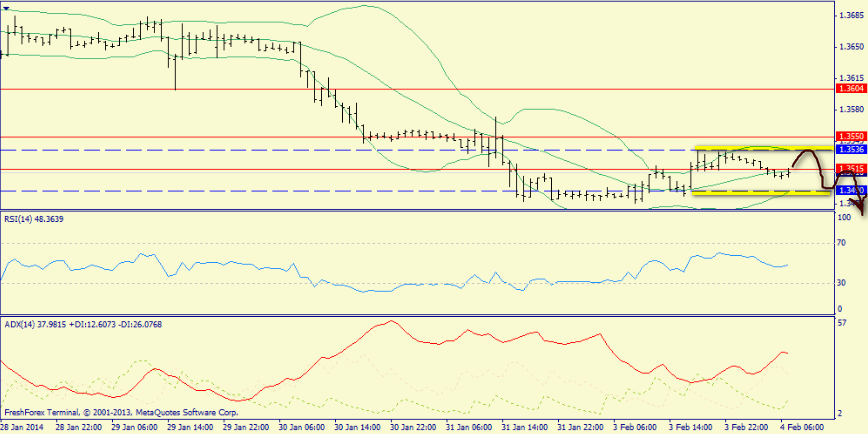868x434 pixels.
Task: Click the 31 Jan 14:00 time label
Action: point(524,428)
